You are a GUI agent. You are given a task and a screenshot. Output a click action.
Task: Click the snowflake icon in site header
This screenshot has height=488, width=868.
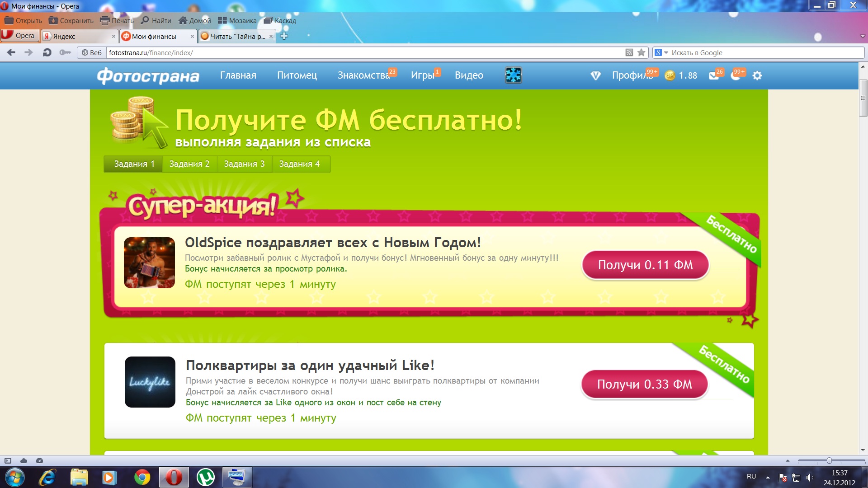tap(513, 75)
